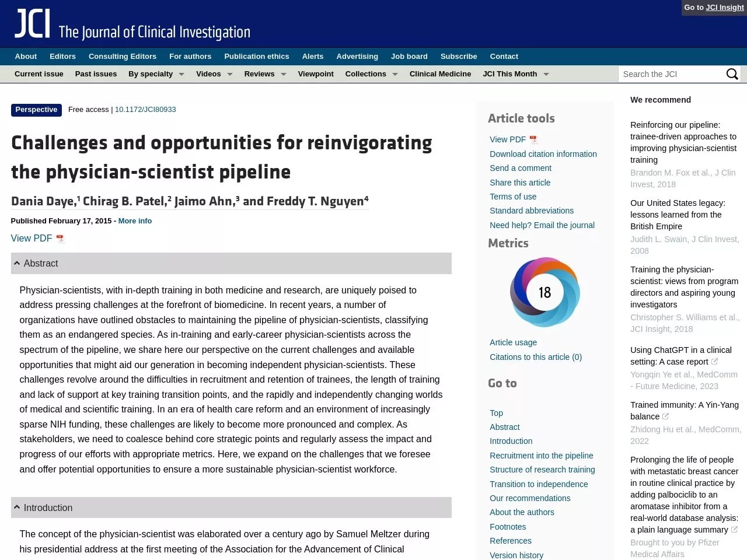Click author Freddy T. Nguyen

[315, 201]
